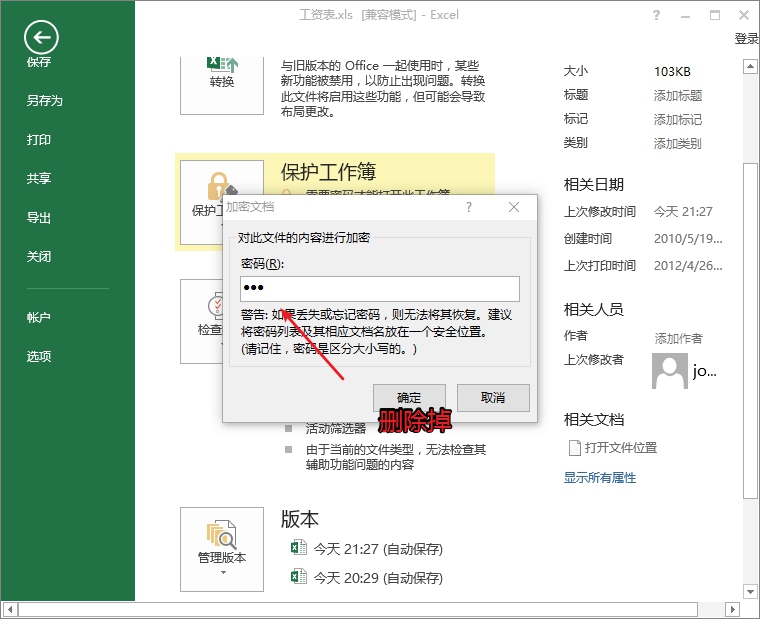Close the 加密文档 dialog with X
This screenshot has height=619, width=760.
514,207
